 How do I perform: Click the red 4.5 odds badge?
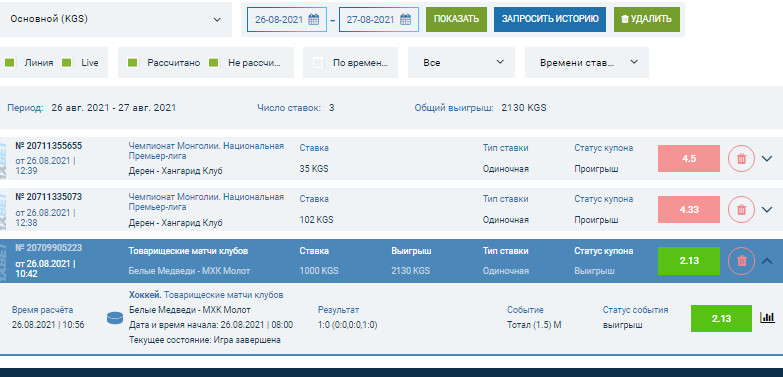(689, 159)
